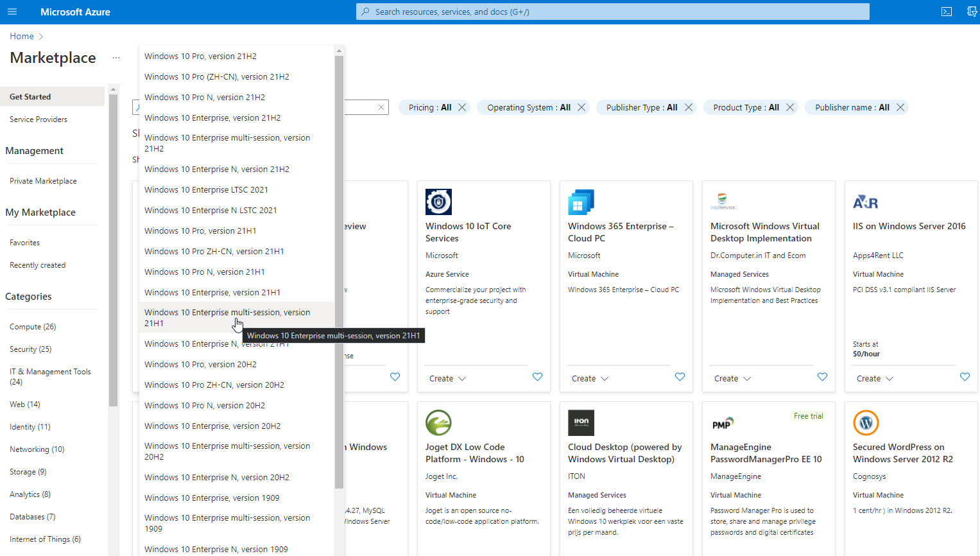Toggle favorite heart on Windows 365 Enterprise card

click(x=680, y=377)
